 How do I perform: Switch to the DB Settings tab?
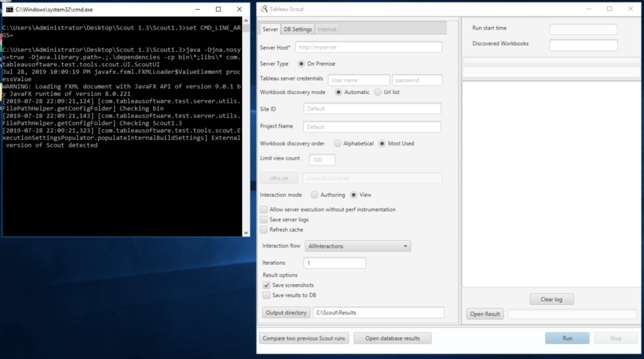[x=298, y=29]
